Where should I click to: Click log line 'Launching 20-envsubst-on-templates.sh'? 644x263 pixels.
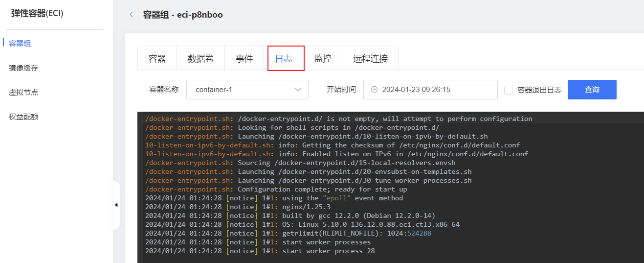[x=309, y=171]
